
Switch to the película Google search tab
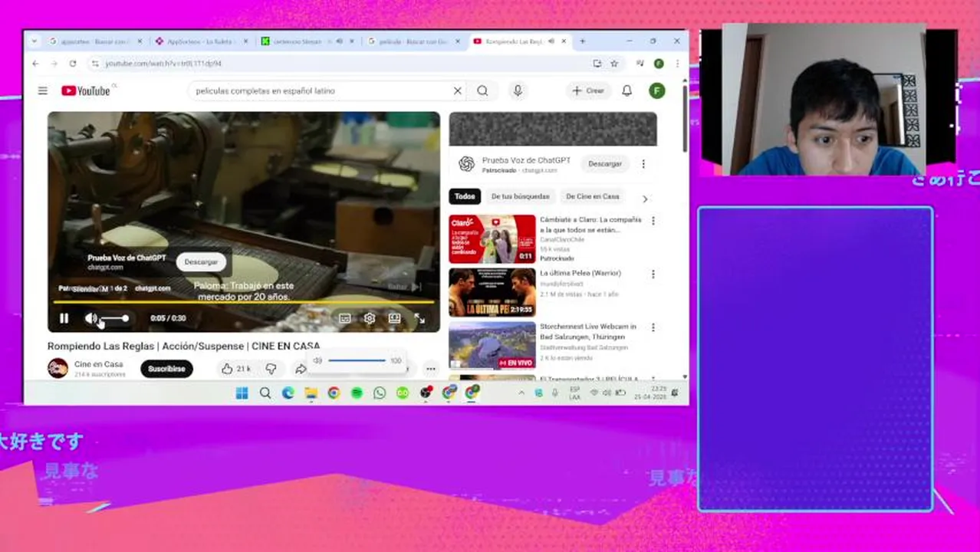(413, 41)
